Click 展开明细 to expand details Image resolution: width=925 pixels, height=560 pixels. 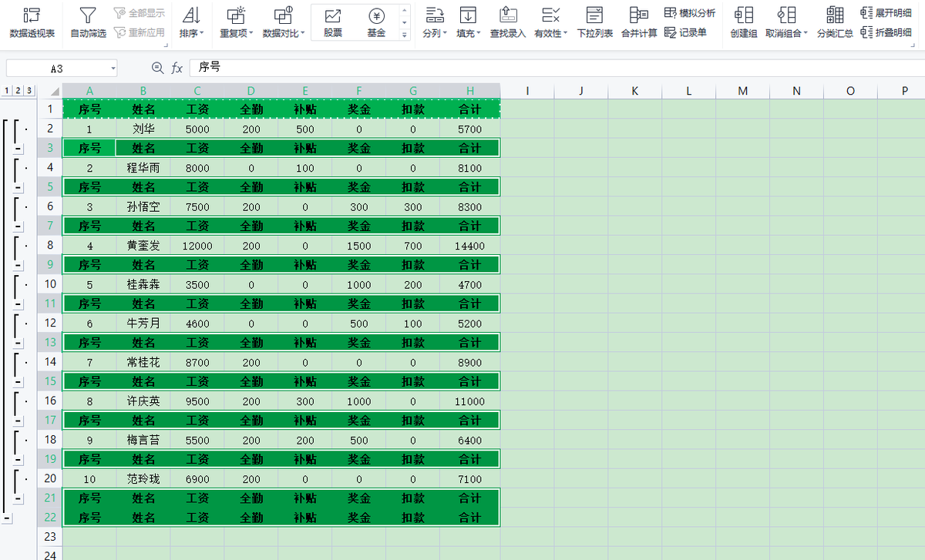click(886, 13)
